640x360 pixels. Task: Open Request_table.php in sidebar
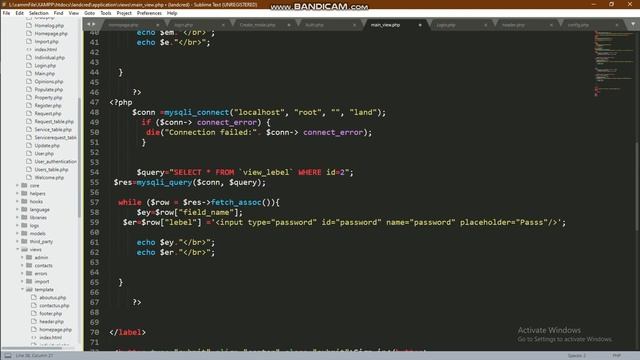(54, 122)
